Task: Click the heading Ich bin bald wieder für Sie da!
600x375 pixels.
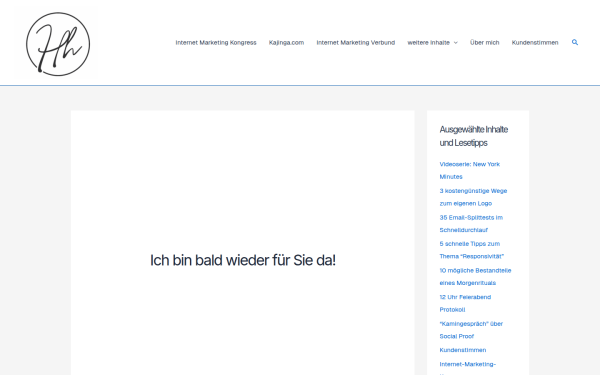Action: click(243, 260)
